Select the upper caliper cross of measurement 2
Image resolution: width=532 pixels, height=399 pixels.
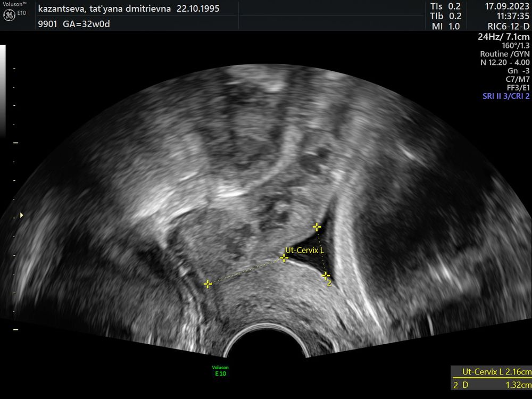tap(317, 227)
